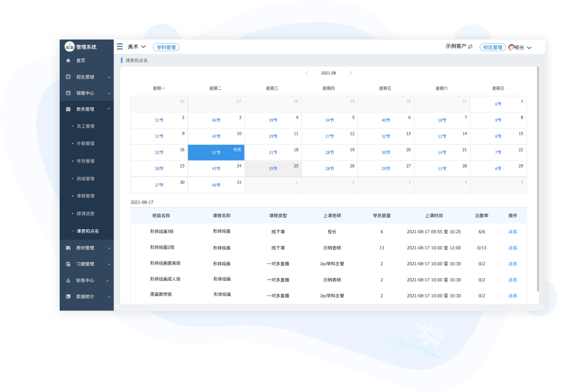Open 授课进度 in the sidebar
This screenshot has width=566, height=392.
point(86,213)
